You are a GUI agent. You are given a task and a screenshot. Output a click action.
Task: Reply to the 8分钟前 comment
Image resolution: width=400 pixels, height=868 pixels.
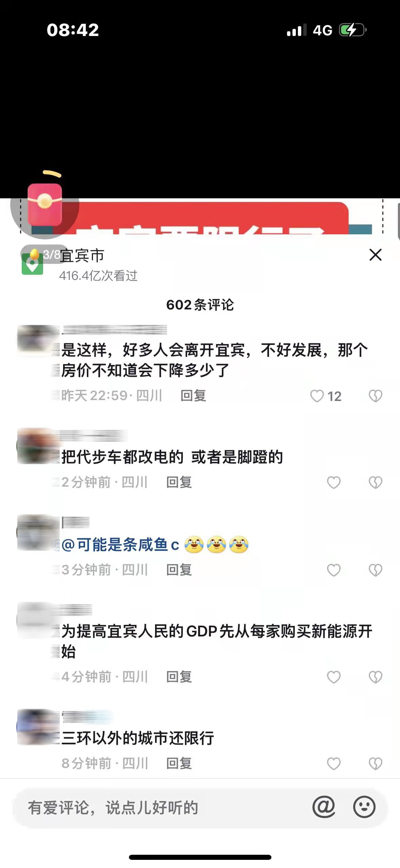tap(179, 763)
